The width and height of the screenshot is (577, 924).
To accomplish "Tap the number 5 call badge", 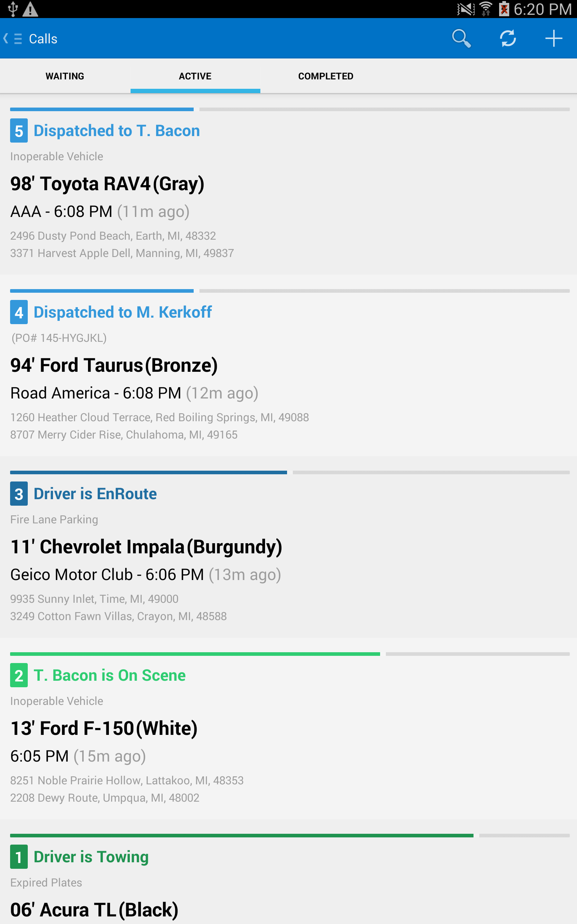I will pyautogui.click(x=19, y=131).
